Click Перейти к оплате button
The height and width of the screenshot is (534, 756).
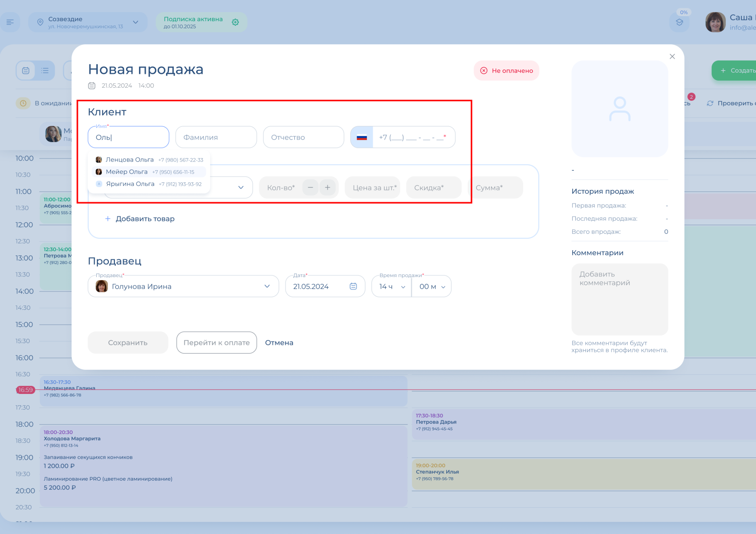click(x=216, y=343)
